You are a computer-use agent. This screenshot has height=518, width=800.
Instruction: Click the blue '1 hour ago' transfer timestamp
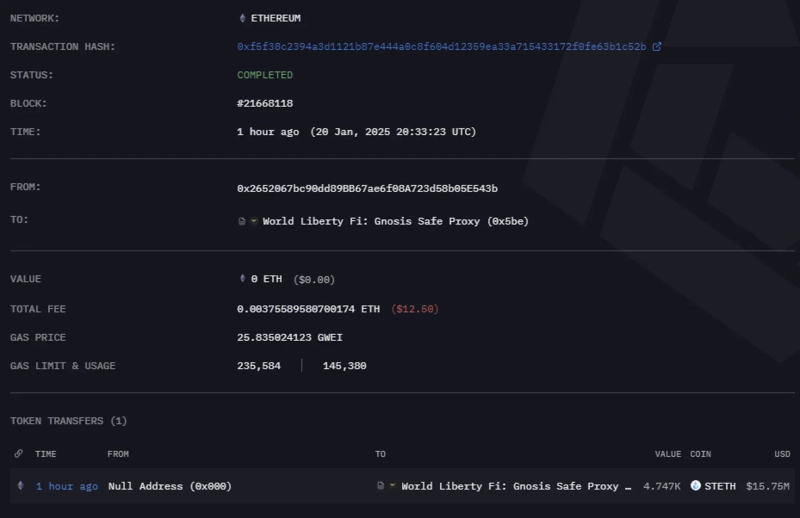67,486
